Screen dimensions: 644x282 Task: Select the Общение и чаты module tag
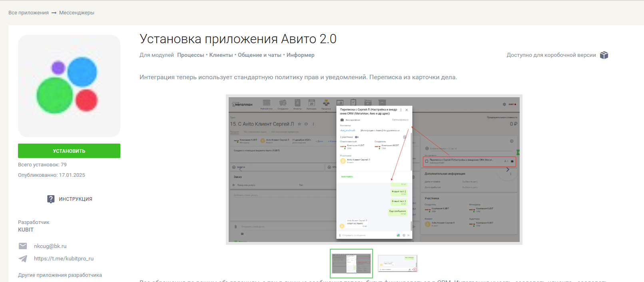pos(259,55)
